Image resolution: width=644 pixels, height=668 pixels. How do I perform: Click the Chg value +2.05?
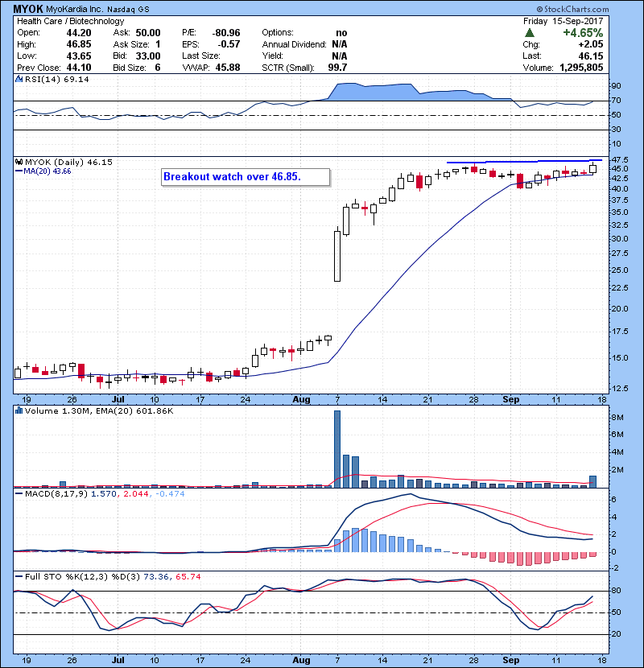point(591,44)
